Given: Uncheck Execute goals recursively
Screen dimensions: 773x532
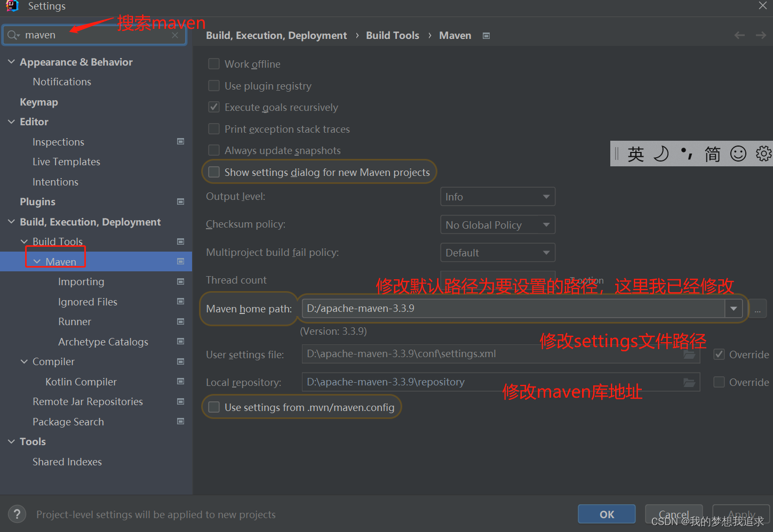Looking at the screenshot, I should 214,107.
